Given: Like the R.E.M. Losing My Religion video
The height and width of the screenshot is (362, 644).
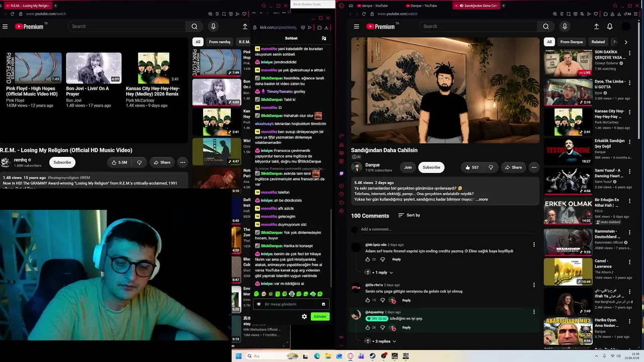Looking at the screenshot, I should (119, 162).
